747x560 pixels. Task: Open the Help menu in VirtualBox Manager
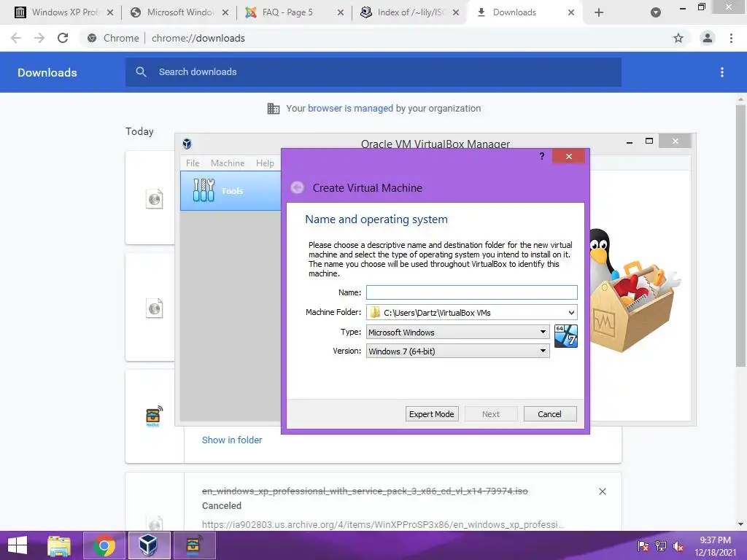tap(265, 163)
